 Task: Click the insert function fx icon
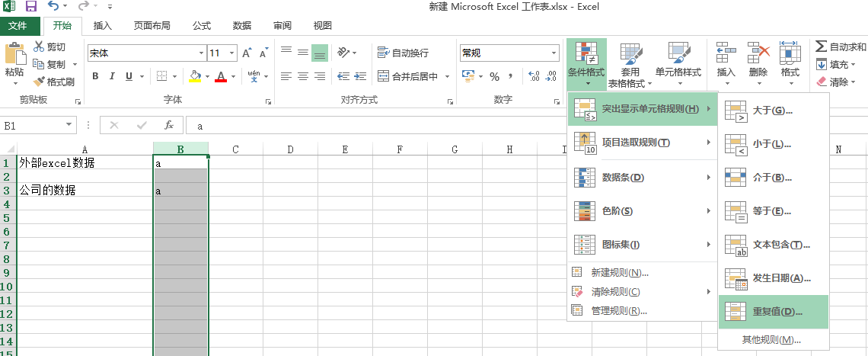[x=169, y=125]
